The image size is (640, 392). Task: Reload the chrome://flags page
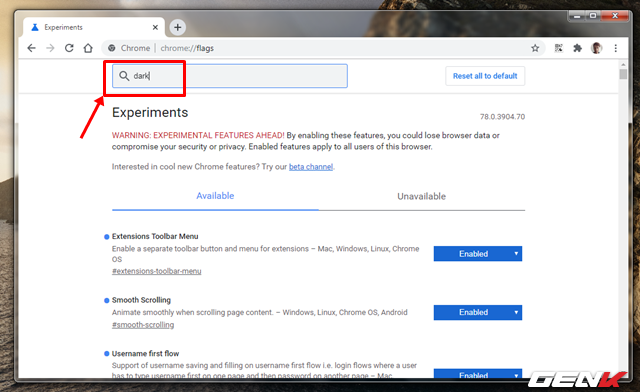[x=69, y=48]
